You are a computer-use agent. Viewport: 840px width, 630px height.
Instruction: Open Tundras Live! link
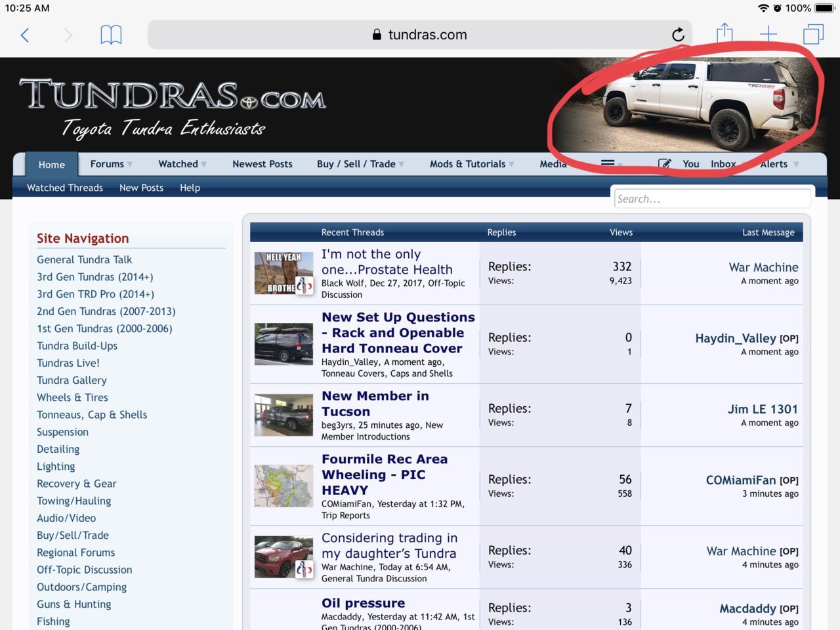pos(68,363)
